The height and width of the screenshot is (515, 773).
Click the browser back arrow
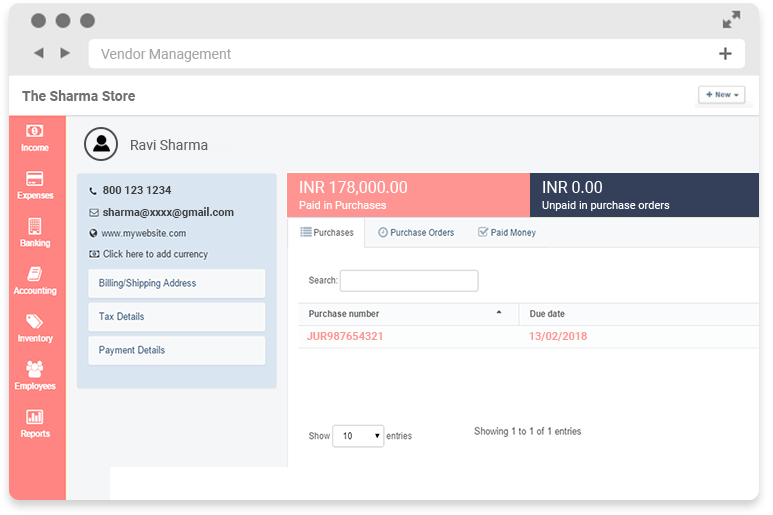point(38,53)
